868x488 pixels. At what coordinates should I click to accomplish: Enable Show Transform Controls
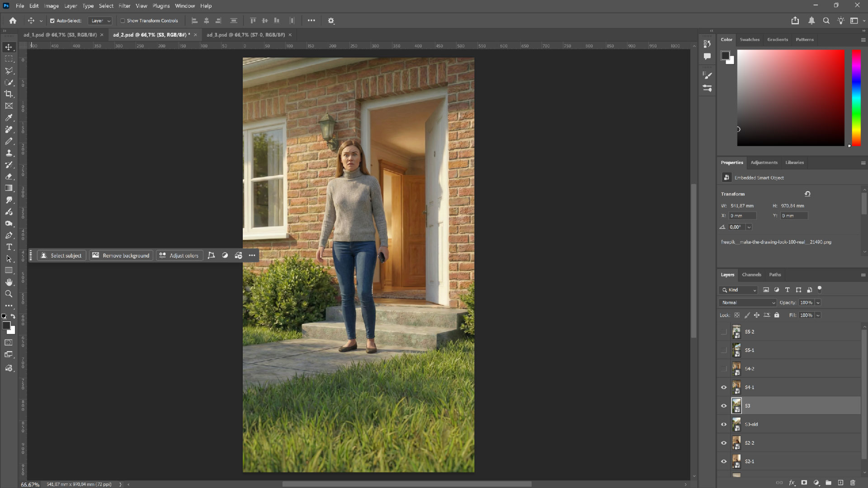pos(123,21)
